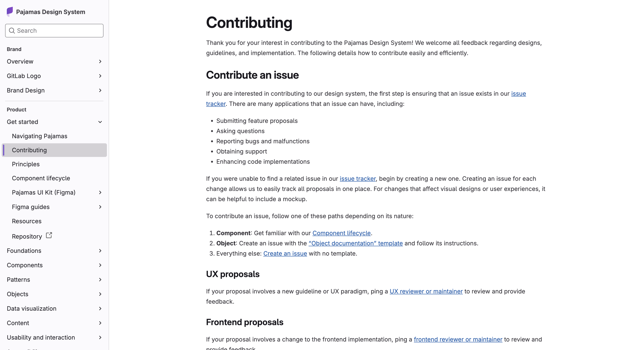Expand the GitLab Logo chevron

(x=100, y=76)
